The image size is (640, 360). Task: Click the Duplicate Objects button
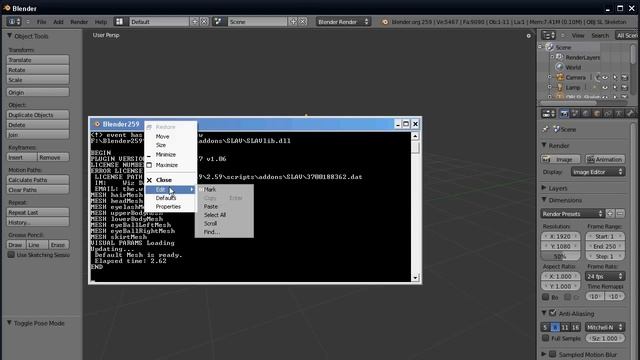pos(38,115)
